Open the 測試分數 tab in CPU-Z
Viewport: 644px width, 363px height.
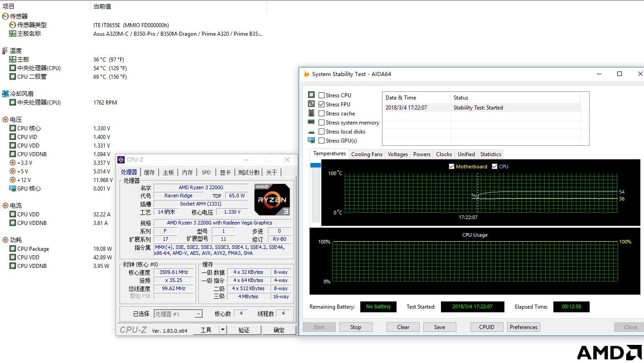(x=249, y=172)
